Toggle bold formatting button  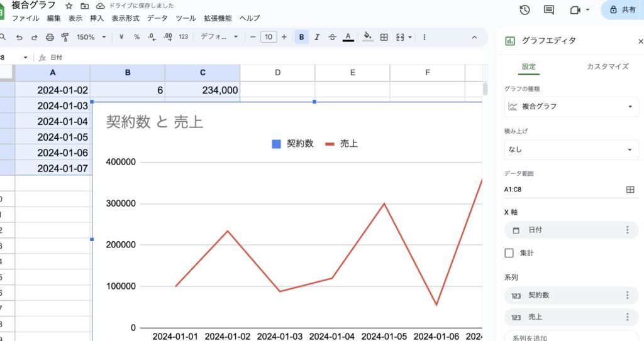[302, 37]
